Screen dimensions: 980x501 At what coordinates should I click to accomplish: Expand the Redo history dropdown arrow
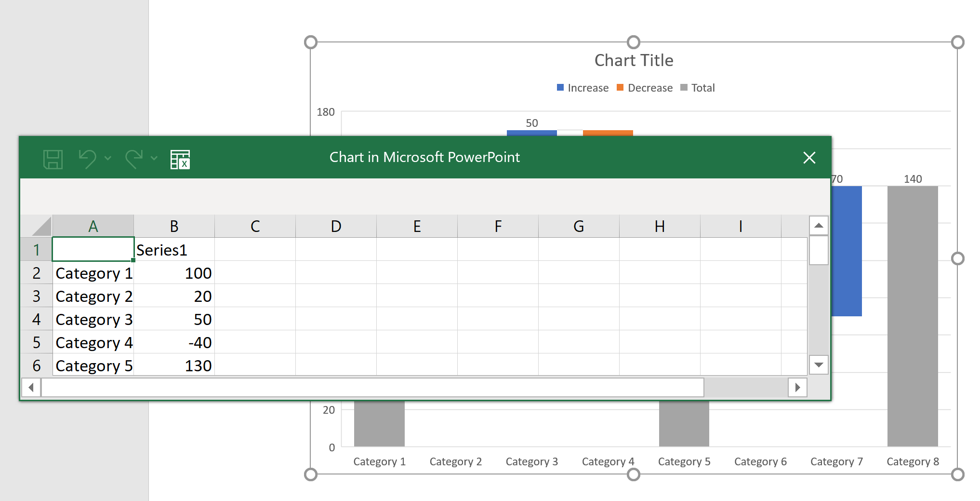tap(154, 158)
